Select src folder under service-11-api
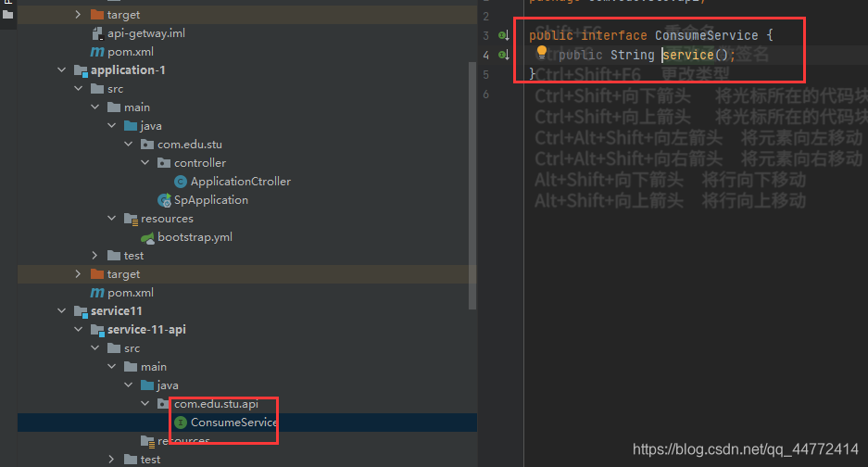 click(132, 347)
